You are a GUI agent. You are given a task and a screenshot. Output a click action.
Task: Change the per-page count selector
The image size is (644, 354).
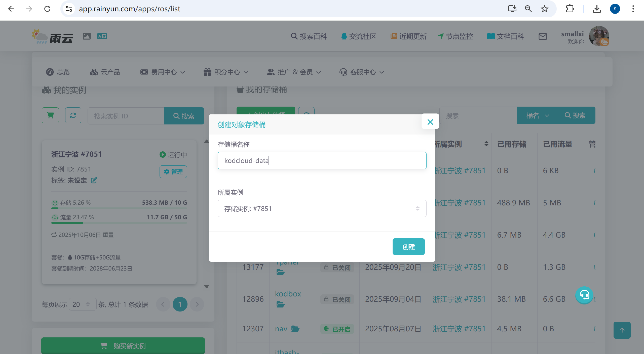click(x=82, y=304)
